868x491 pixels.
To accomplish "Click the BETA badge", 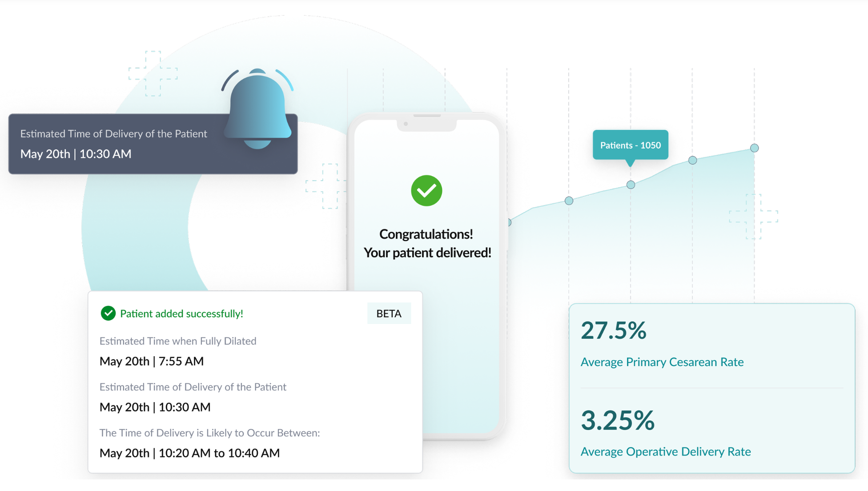I will coord(389,314).
